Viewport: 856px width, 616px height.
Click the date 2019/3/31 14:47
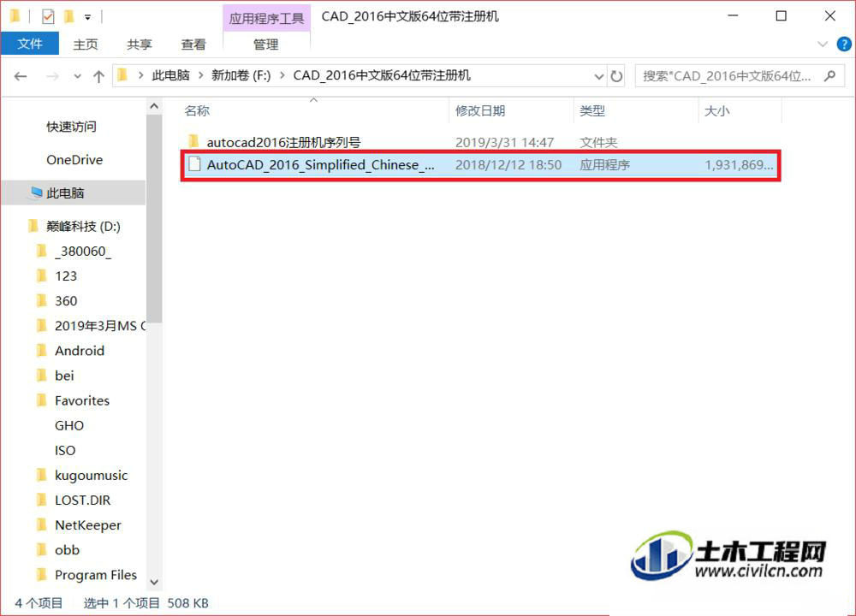505,142
